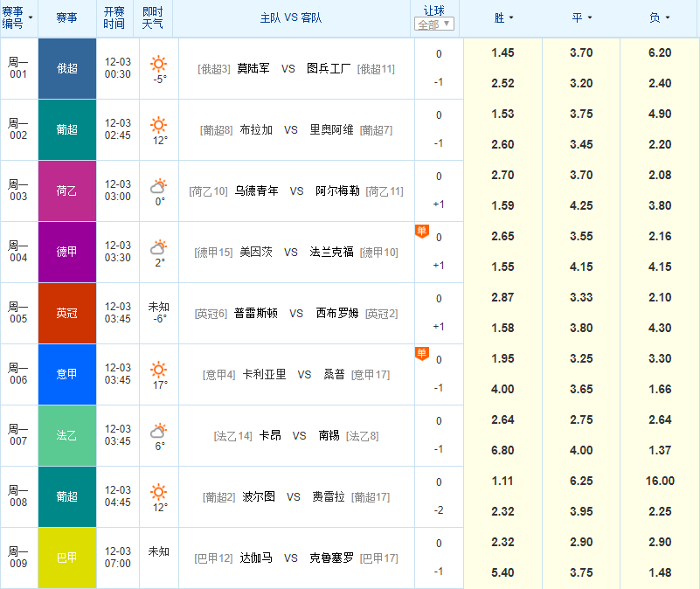The width and height of the screenshot is (700, 589).
Task: Click the sunny weather icon for match 008
Action: click(x=158, y=492)
